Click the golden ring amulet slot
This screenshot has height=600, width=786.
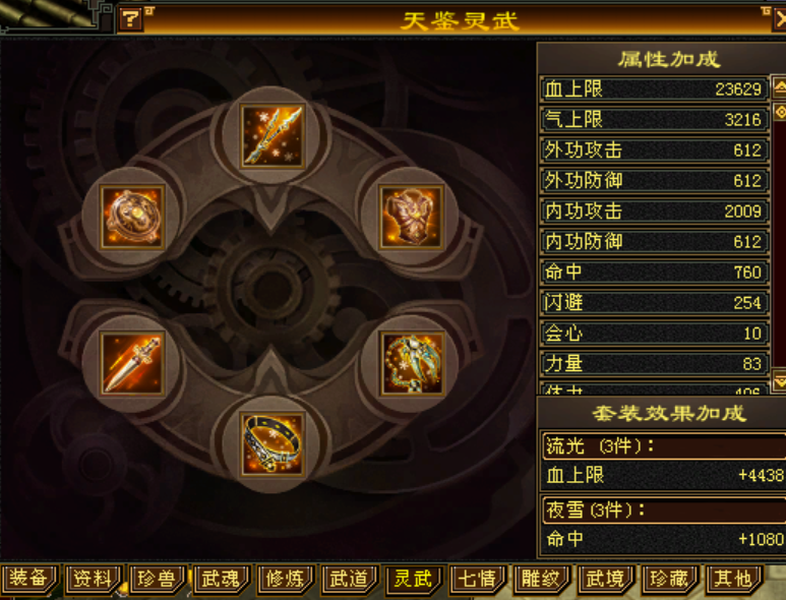(132, 217)
